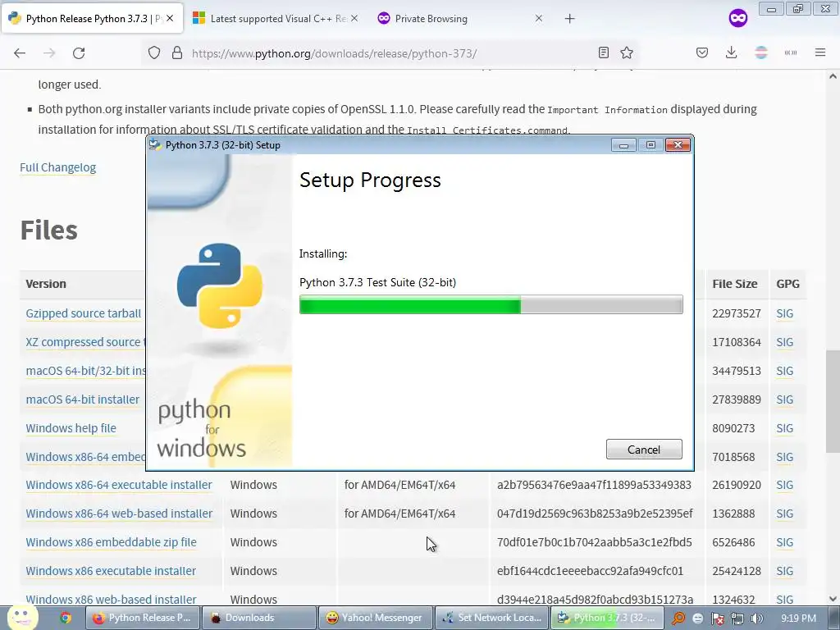
Task: Download Windows x86 embeddable zip file
Action: 111,542
